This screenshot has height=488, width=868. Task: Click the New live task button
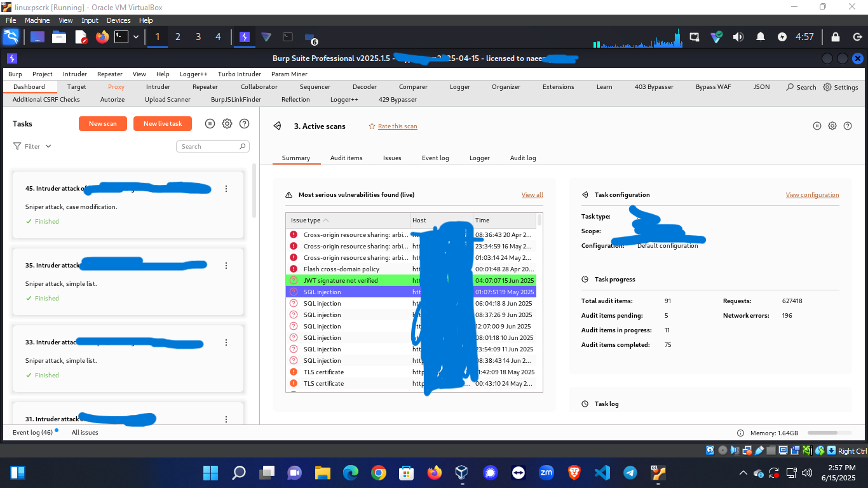[x=163, y=123]
